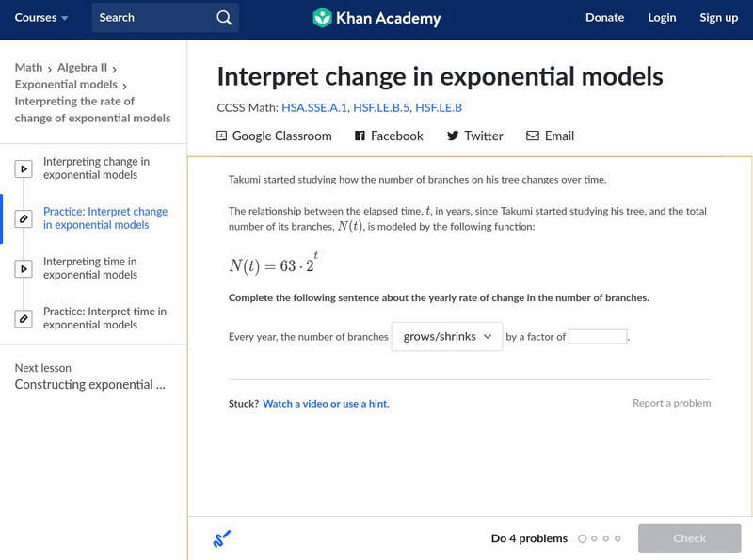Image resolution: width=753 pixels, height=560 pixels.
Task: Click the factor answer input box
Action: point(598,337)
